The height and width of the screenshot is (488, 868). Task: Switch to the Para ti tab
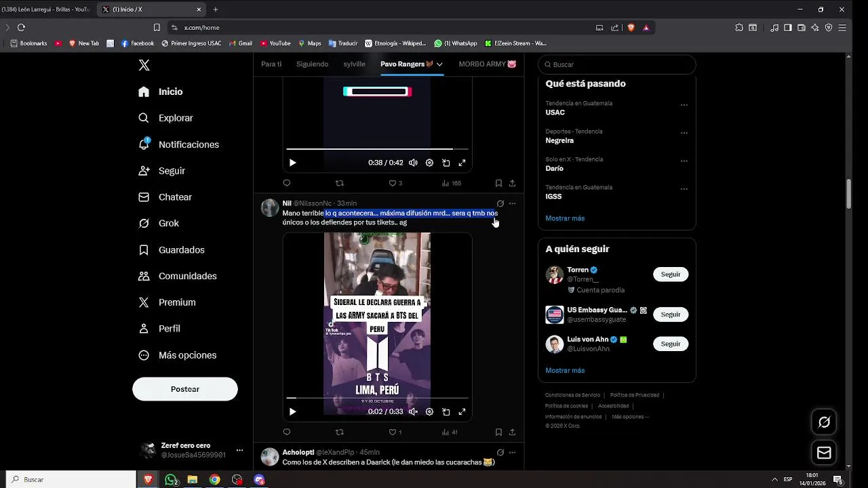pyautogui.click(x=271, y=64)
